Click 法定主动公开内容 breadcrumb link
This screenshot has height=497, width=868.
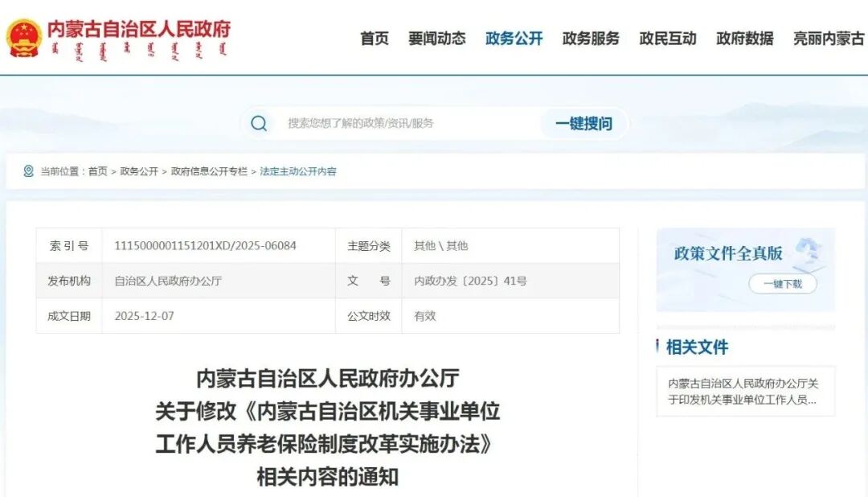click(298, 171)
